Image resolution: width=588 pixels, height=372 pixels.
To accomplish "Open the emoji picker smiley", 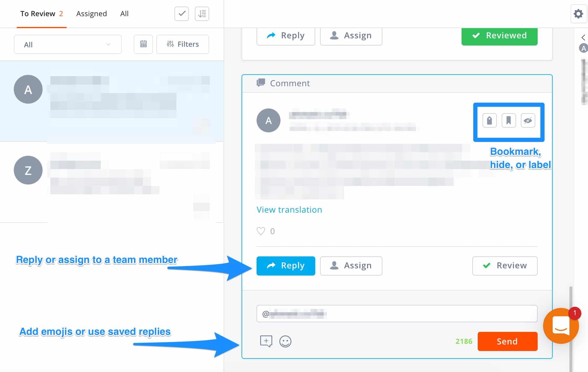I will [285, 341].
